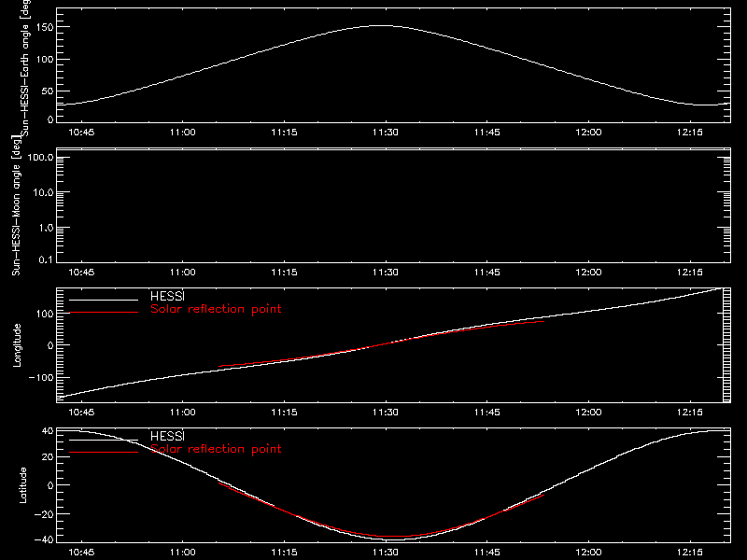Click '12:15' under the Moon angle plot
The image size is (747, 560).
click(690, 272)
